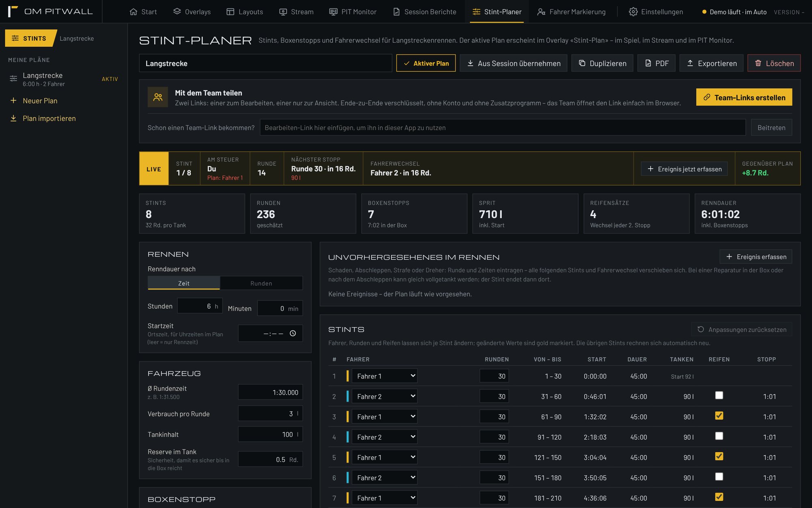Click Ereignis jetzt erfassen in live bar
Viewport: 812px width, 508px height.
tap(685, 169)
